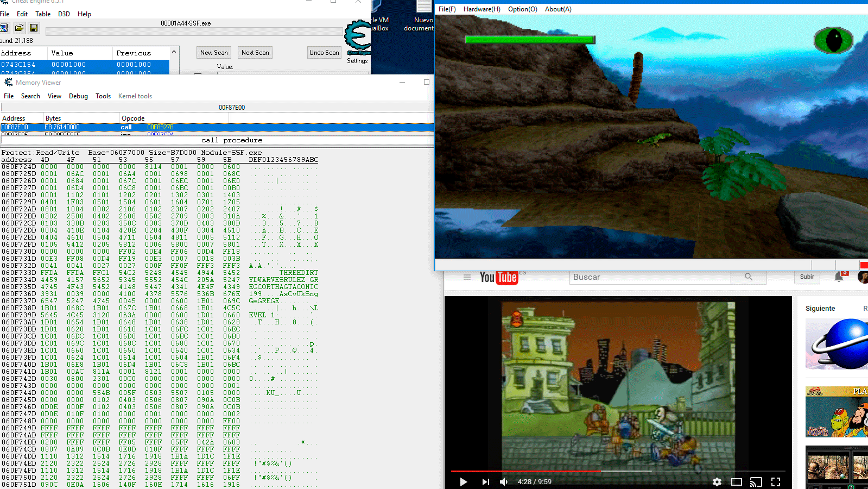Open the SSF emulator Option(O) menu
Image resolution: width=868 pixels, height=489 pixels.
523,9
